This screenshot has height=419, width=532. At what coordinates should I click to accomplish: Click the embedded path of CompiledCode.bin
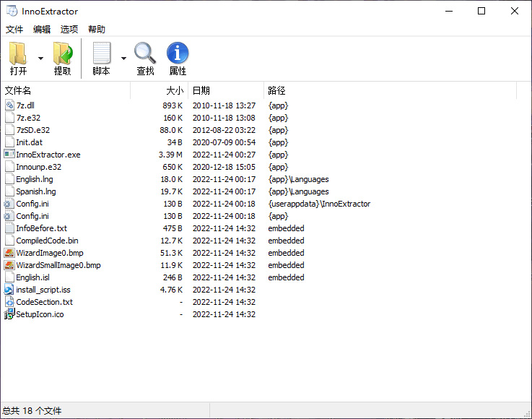[286, 241]
